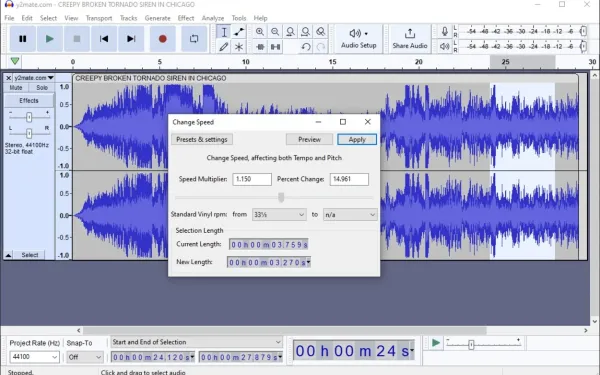Click the Stop transport button
The image size is (600, 375).
point(77,39)
